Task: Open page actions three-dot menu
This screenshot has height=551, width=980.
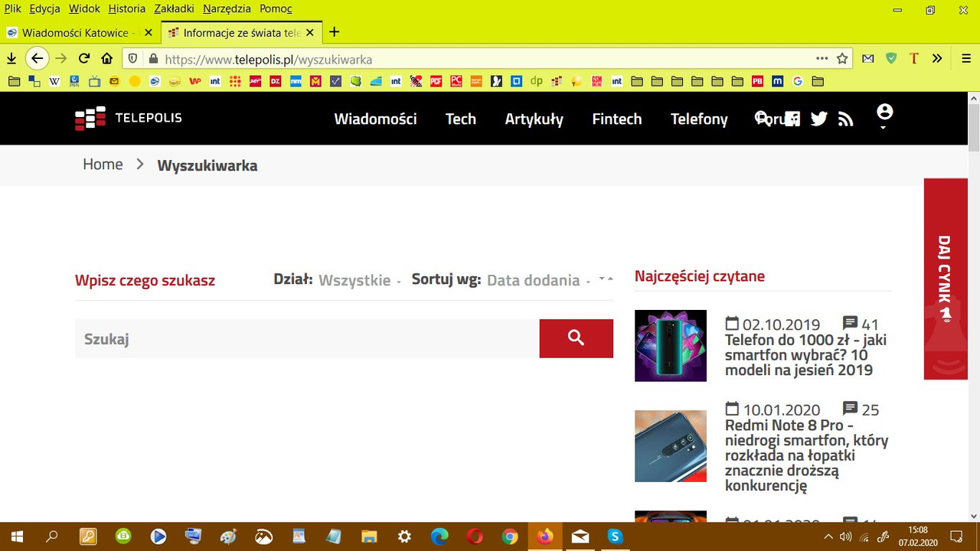Action: [x=822, y=58]
